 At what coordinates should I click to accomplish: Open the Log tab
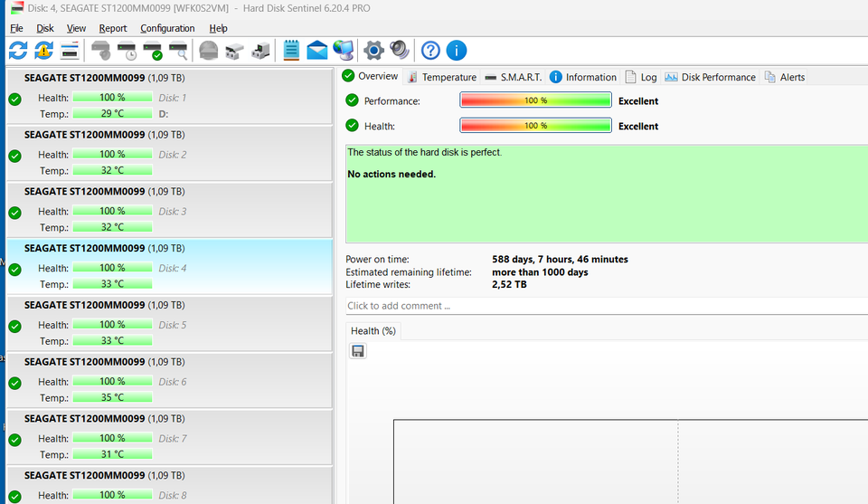pos(641,77)
